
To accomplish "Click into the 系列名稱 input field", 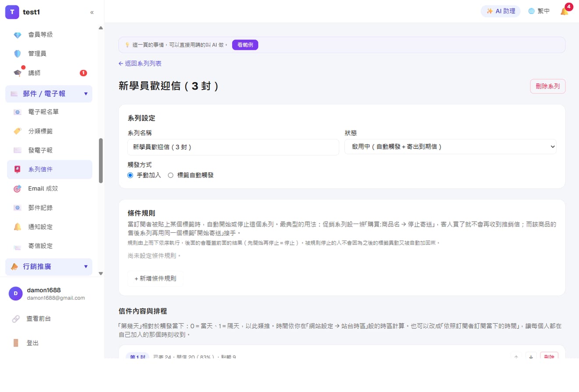I will pos(233,147).
